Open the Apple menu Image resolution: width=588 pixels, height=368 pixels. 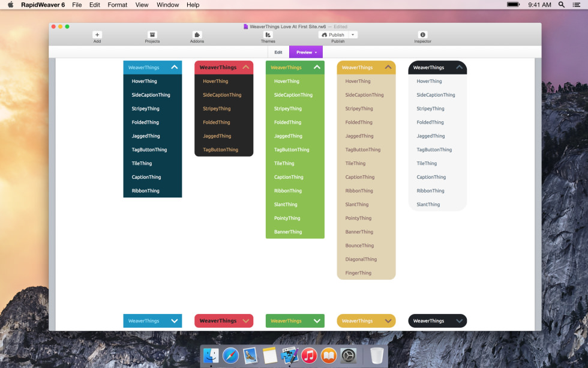pos(11,5)
